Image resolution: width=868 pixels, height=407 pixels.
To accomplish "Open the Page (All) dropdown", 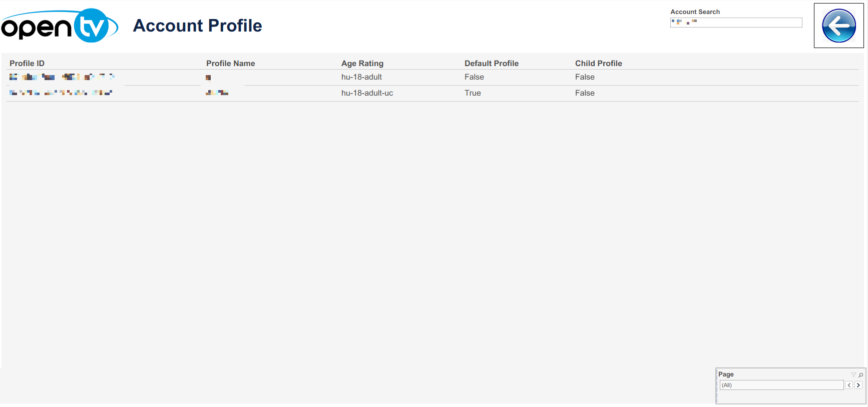I will pyautogui.click(x=781, y=385).
